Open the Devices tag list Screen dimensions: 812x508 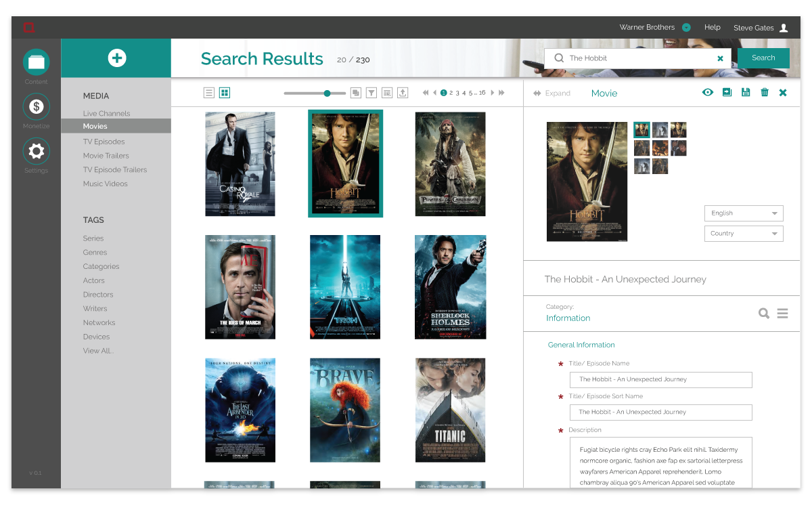pyautogui.click(x=96, y=337)
